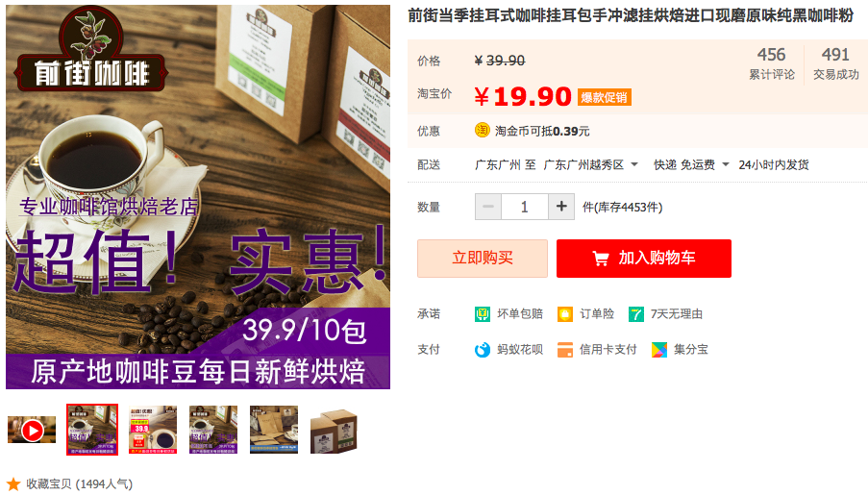Image resolution: width=868 pixels, height=495 pixels.
Task: Click the 蚂蚁花呗 payment icon
Action: coord(483,350)
